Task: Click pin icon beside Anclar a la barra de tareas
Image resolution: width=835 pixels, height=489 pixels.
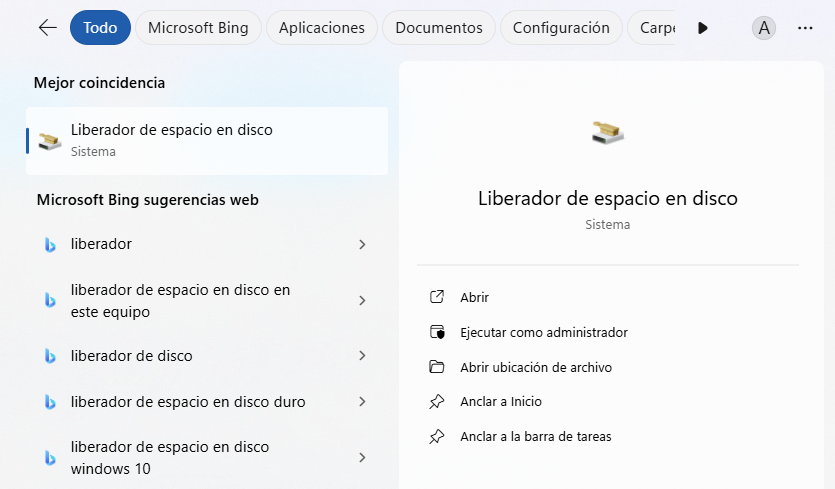Action: (x=437, y=437)
